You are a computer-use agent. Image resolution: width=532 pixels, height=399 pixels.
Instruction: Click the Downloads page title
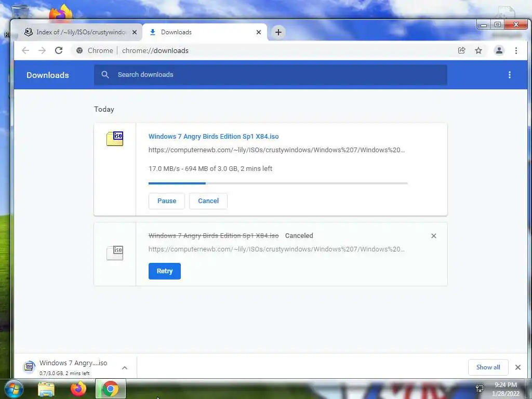coord(47,75)
